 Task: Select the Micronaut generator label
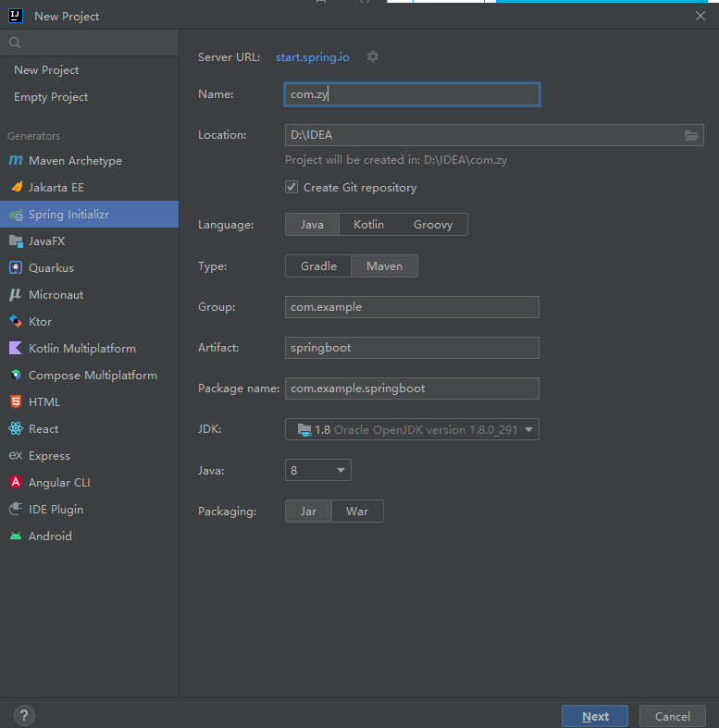(56, 295)
